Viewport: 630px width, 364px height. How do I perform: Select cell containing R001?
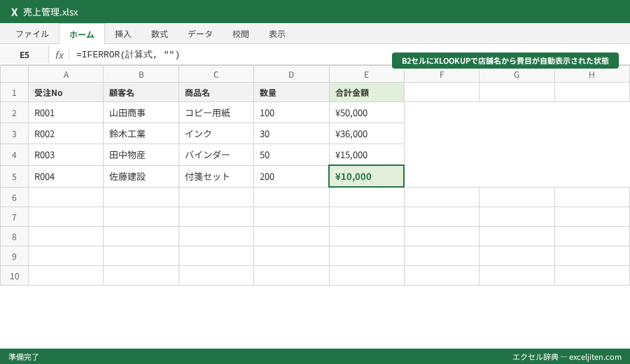[x=66, y=113]
